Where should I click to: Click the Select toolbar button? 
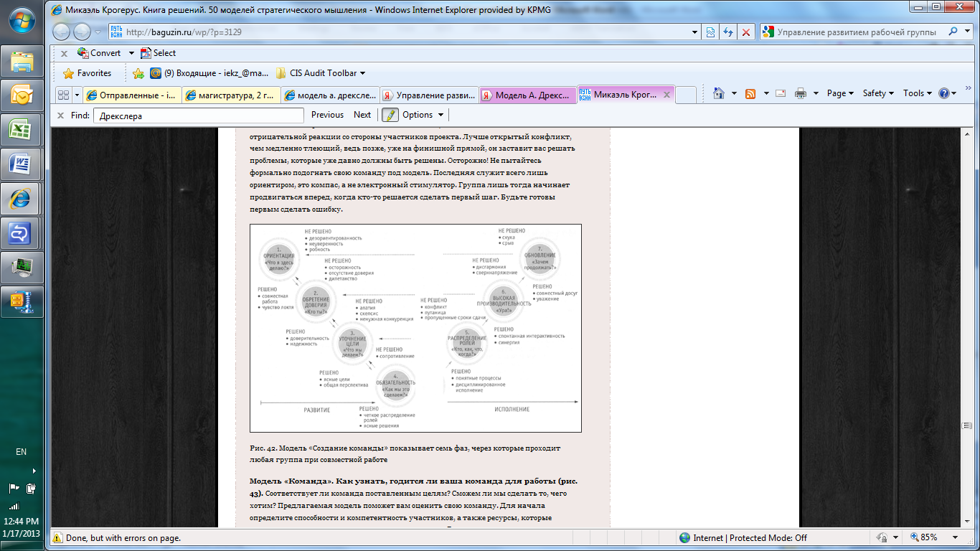tap(159, 53)
